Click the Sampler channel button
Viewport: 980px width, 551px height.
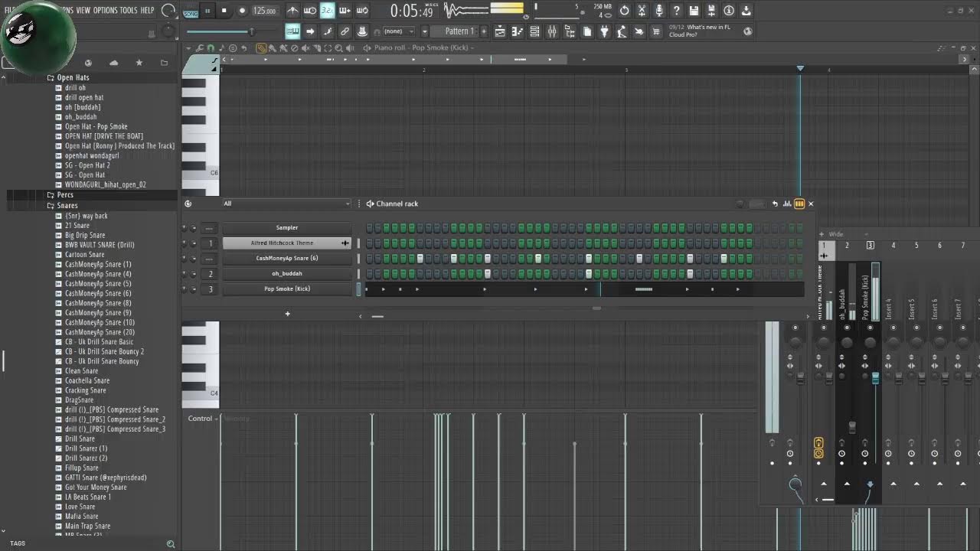[x=287, y=227]
